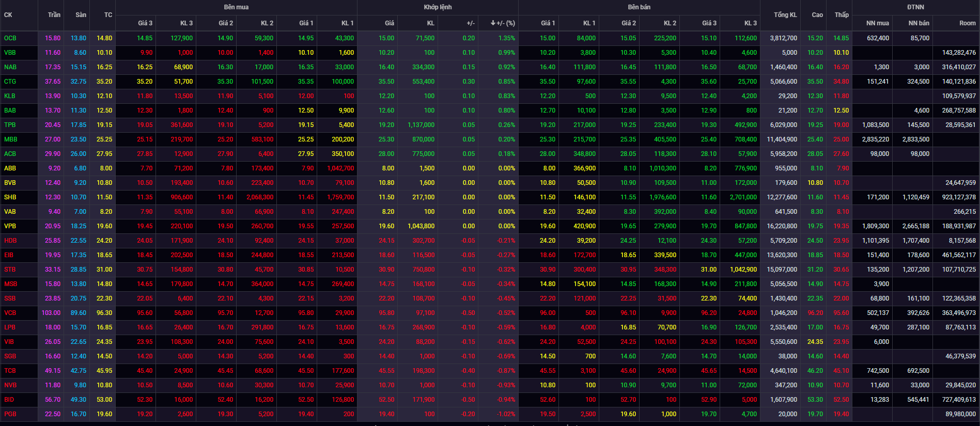Select the Bên bán group header
This screenshot has width=980, height=426.
[639, 7]
